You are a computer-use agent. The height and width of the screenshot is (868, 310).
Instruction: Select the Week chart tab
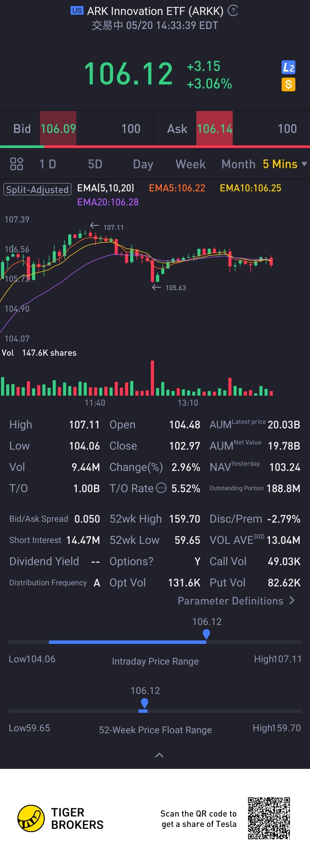pos(190,164)
